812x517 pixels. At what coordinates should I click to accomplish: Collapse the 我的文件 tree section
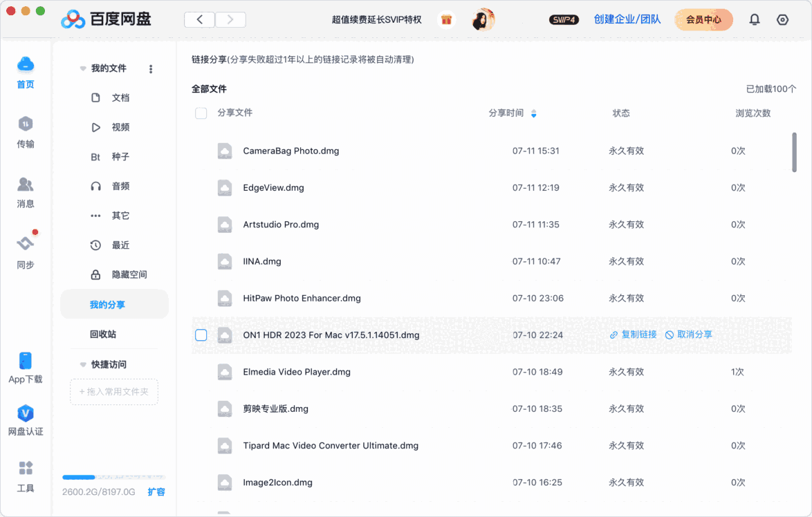[83, 69]
